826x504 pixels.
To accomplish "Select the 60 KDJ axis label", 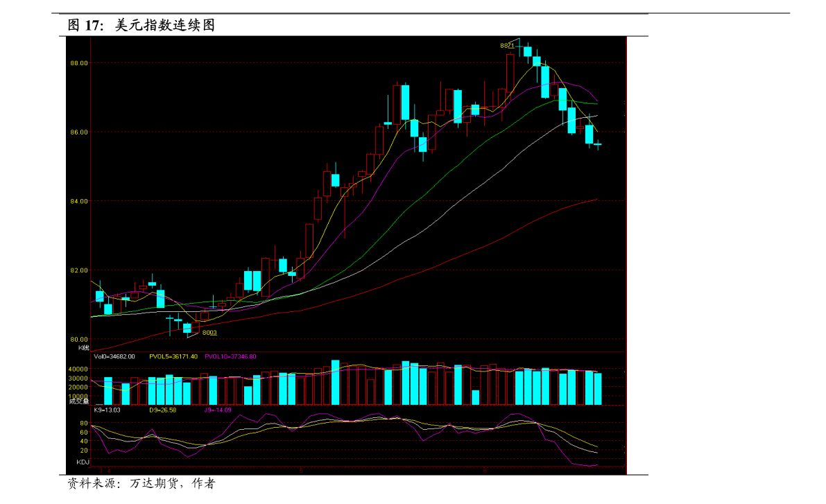I will (x=84, y=433).
